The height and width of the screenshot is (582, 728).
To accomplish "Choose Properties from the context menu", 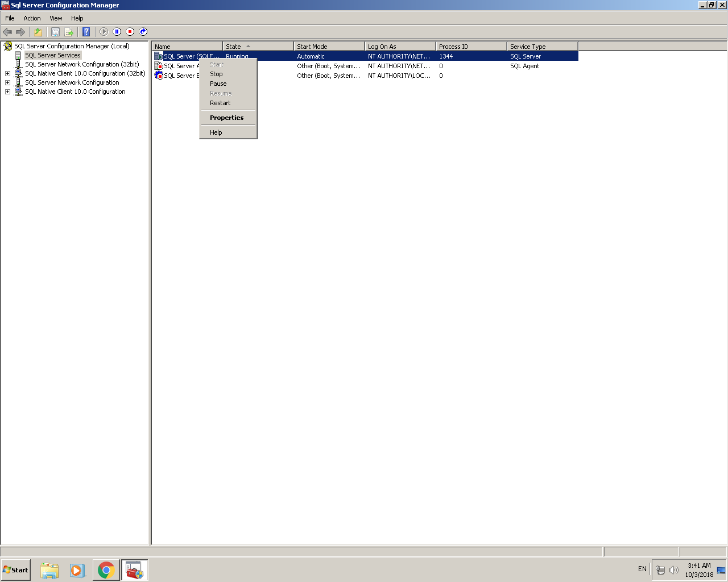I will [228, 118].
